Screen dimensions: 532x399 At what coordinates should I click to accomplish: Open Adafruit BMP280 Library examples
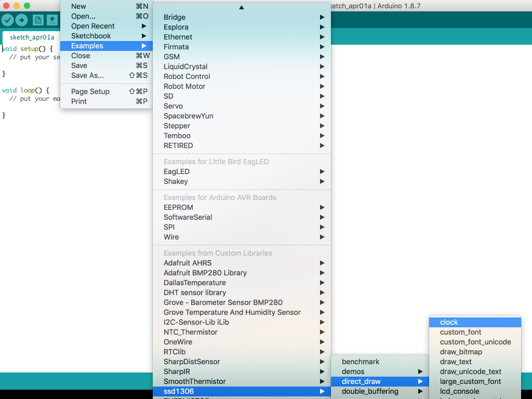pos(242,273)
